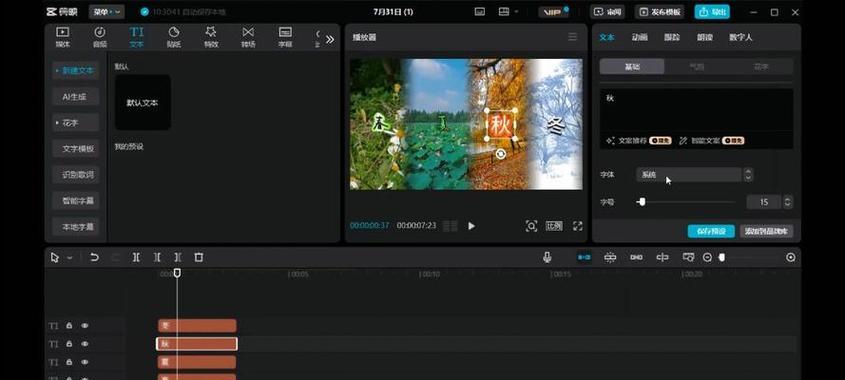The height and width of the screenshot is (380, 845).
Task: Click the 保存预设 save preset button
Action: click(x=711, y=231)
